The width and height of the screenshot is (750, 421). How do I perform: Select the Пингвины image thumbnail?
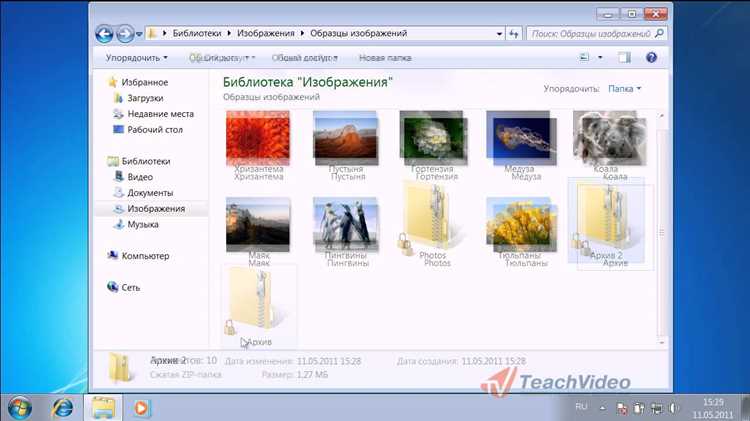point(345,224)
